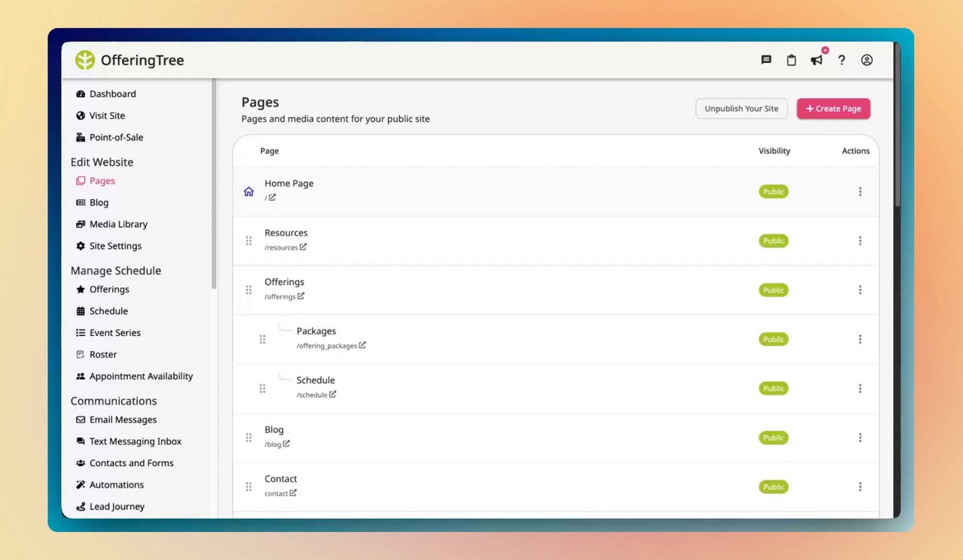963x560 pixels.
Task: Click the Visibility column header
Action: 774,151
